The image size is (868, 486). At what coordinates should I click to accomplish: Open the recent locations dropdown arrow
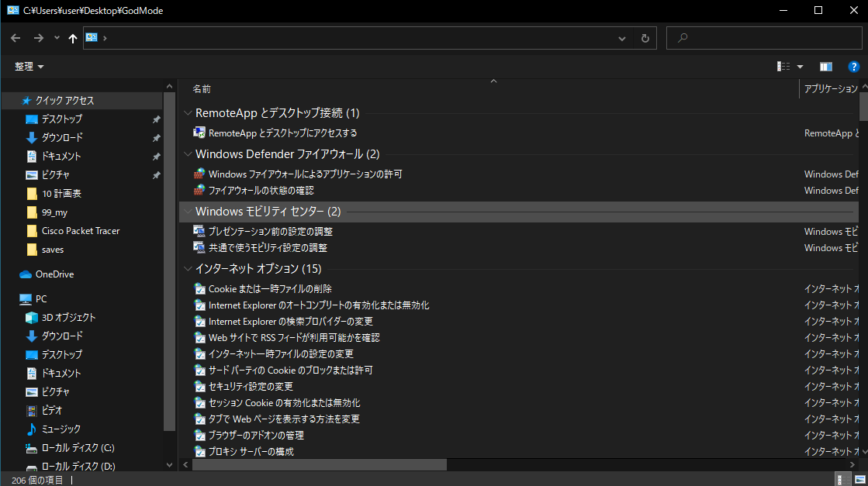(57, 38)
